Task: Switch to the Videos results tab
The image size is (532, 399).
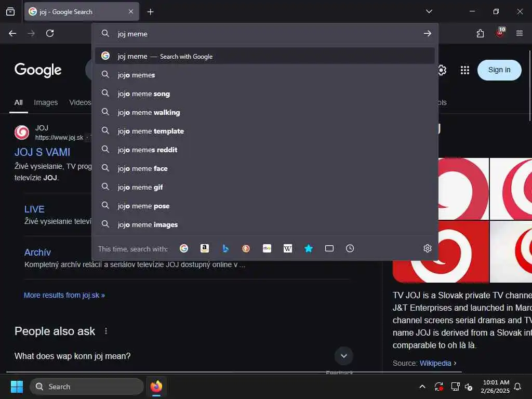Action: click(x=80, y=102)
